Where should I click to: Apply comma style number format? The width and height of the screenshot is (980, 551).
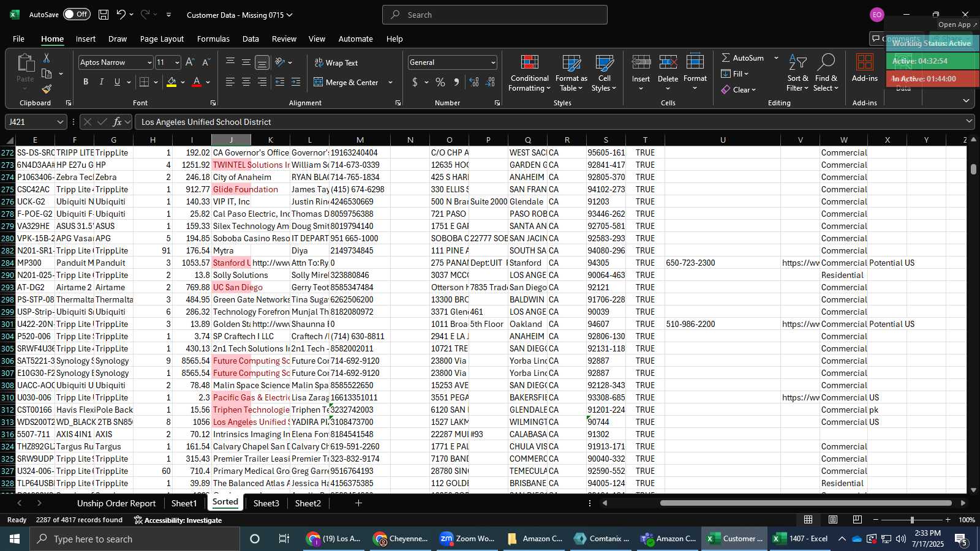pos(456,82)
